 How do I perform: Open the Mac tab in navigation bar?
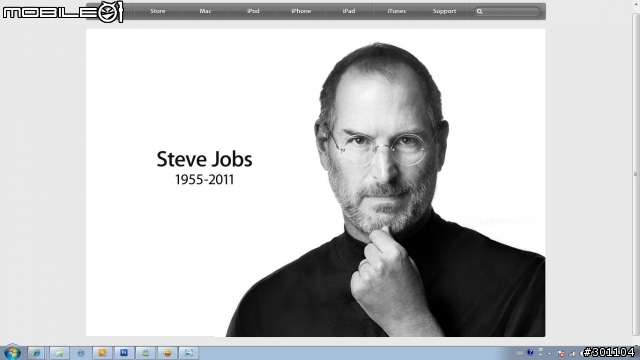[205, 11]
